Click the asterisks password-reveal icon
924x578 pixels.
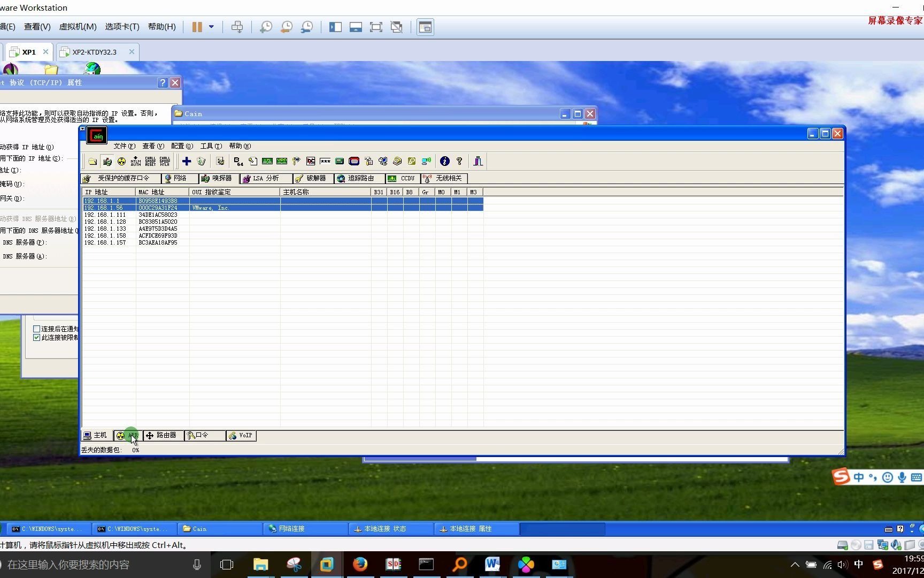click(325, 161)
